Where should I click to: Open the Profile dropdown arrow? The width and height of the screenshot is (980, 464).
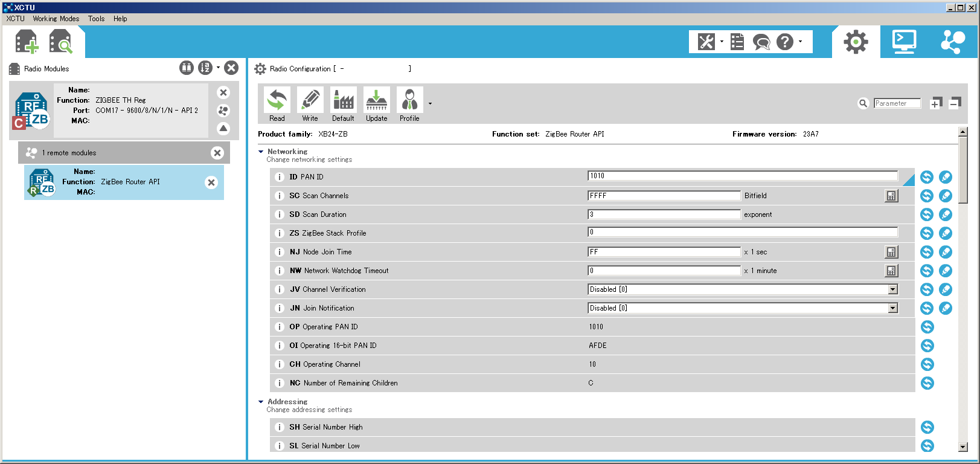[x=430, y=104]
